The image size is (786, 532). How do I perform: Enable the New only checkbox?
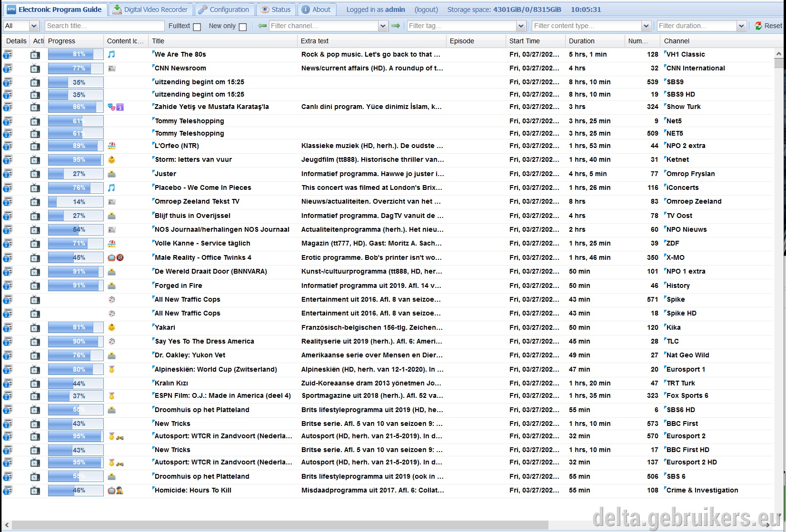point(242,27)
